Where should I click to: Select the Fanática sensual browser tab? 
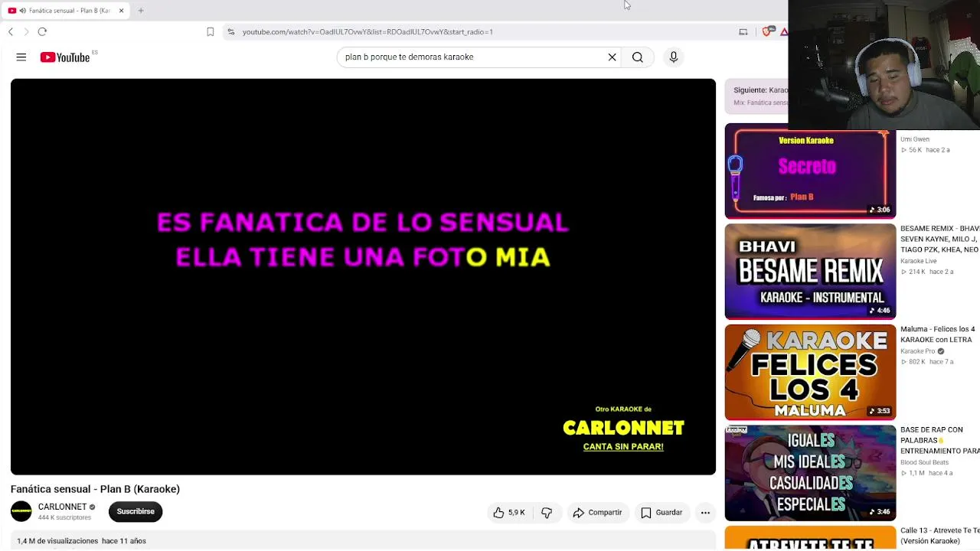[x=65, y=11]
